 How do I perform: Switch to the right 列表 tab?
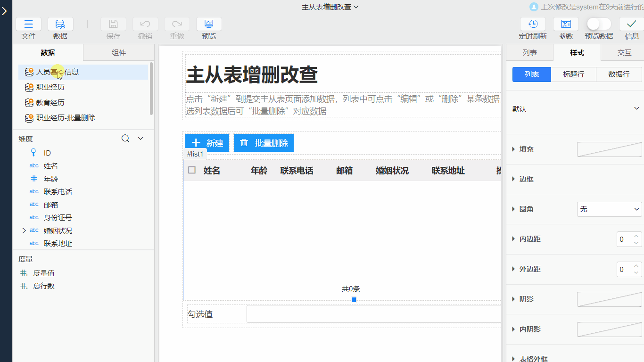point(529,53)
